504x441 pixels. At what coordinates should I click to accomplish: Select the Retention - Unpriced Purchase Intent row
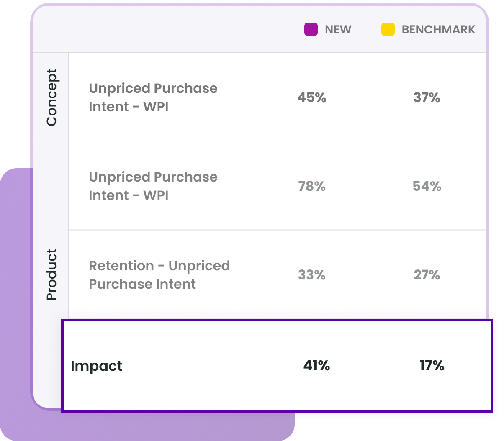[x=277, y=274]
